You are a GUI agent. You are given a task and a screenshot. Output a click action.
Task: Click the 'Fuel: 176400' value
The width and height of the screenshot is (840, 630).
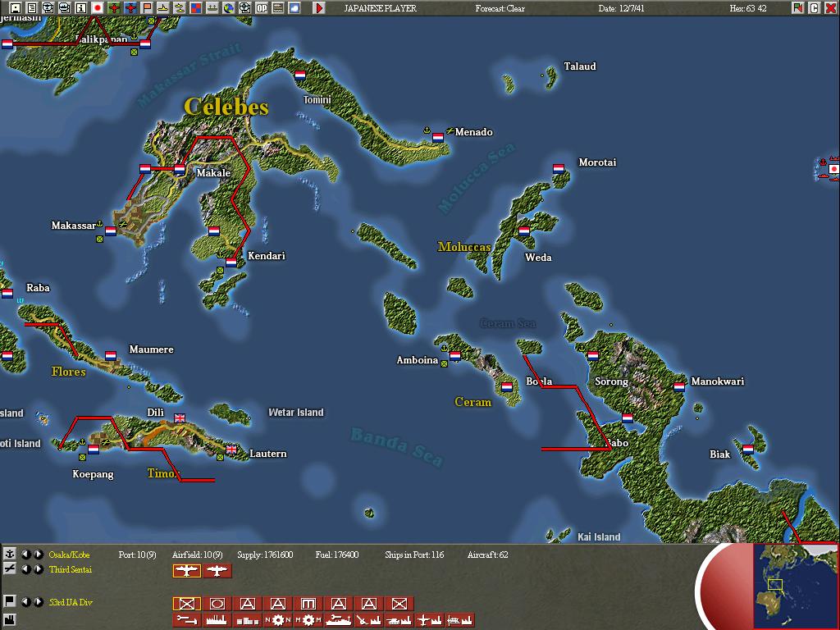tap(337, 555)
